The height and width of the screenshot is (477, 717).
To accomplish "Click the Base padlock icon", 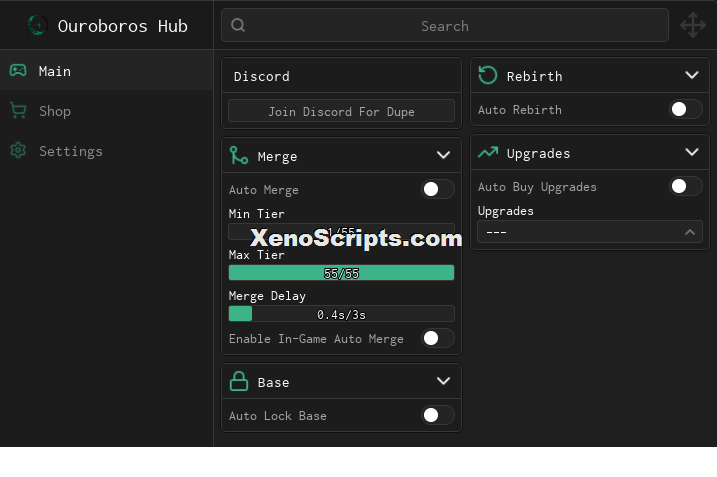I will tap(239, 381).
